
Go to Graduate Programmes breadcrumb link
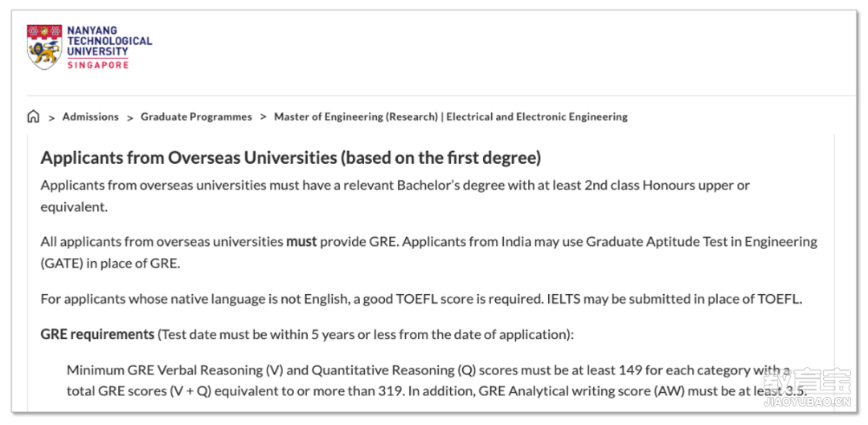click(196, 116)
